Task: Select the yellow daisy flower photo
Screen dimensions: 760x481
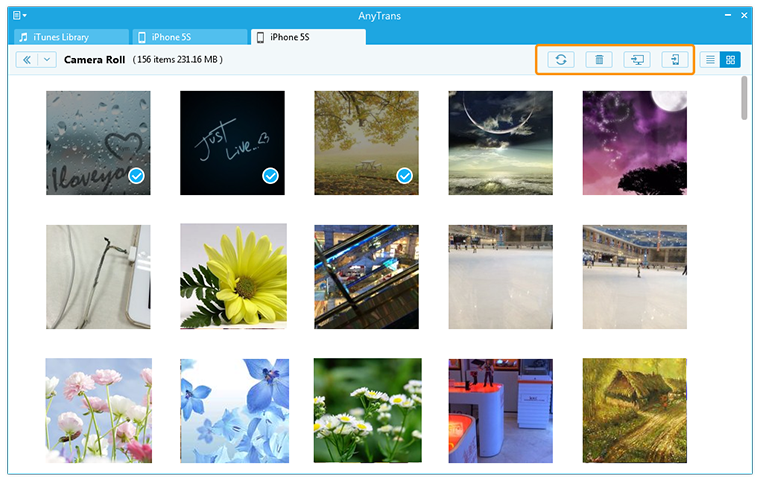Action: [x=233, y=276]
